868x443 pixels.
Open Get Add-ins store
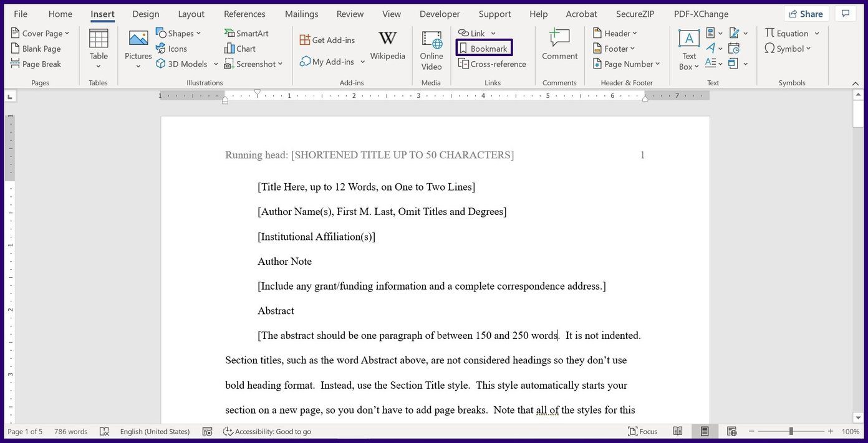327,40
